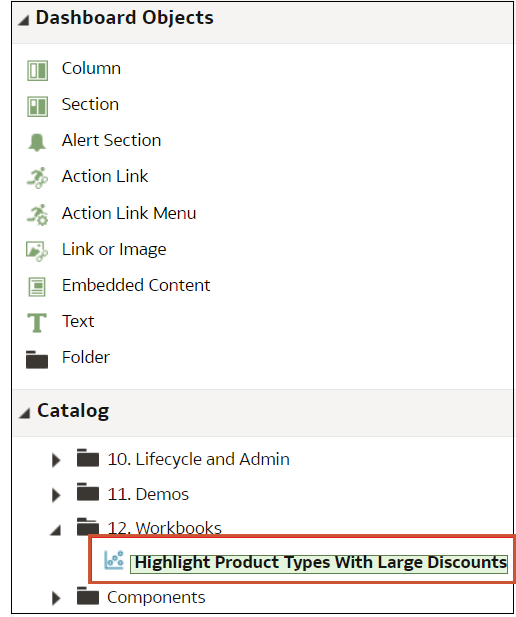Select the 12. Workbooks folder label
This screenshot has height=617, width=516.
click(164, 528)
